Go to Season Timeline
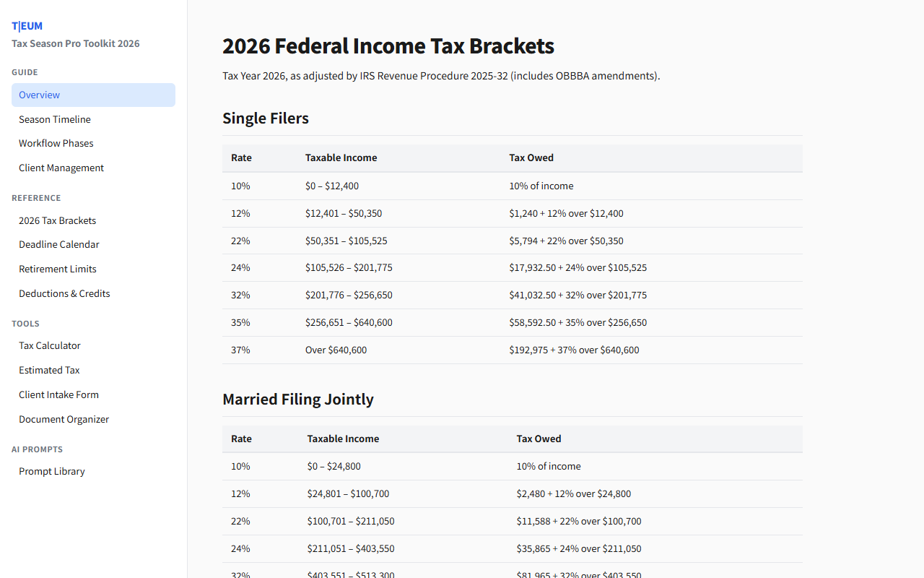The width and height of the screenshot is (924, 578). (55, 119)
